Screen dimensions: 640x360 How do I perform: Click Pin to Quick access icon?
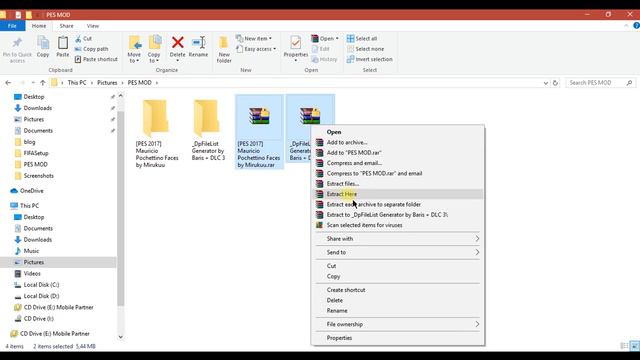(17, 42)
